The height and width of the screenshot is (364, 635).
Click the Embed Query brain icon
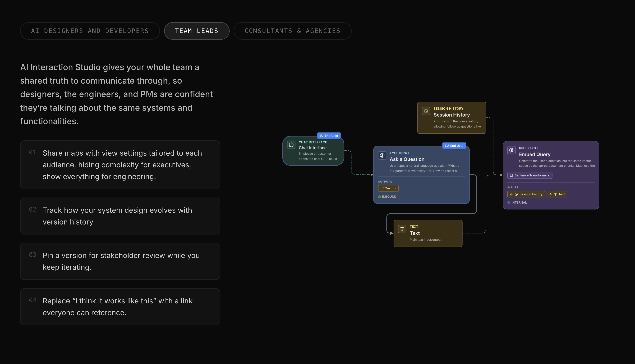pos(511,150)
